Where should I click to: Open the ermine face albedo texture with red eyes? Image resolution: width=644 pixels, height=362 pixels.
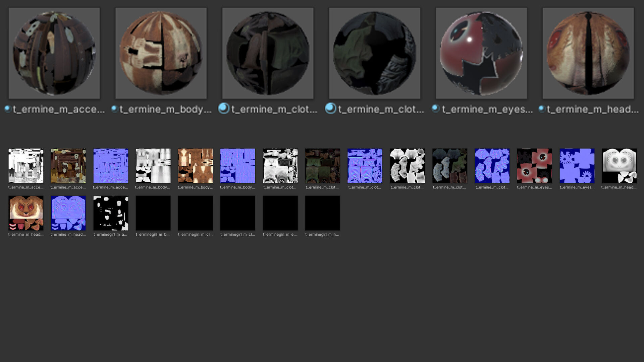pyautogui.click(x=26, y=213)
